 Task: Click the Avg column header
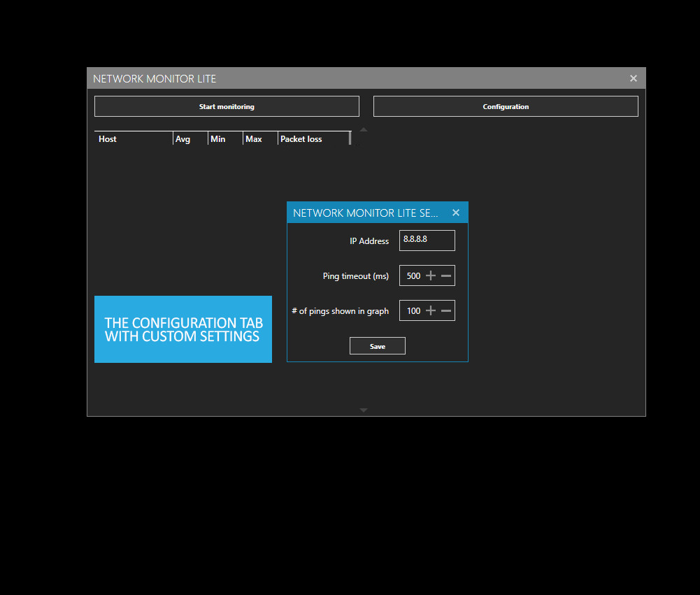[190, 138]
